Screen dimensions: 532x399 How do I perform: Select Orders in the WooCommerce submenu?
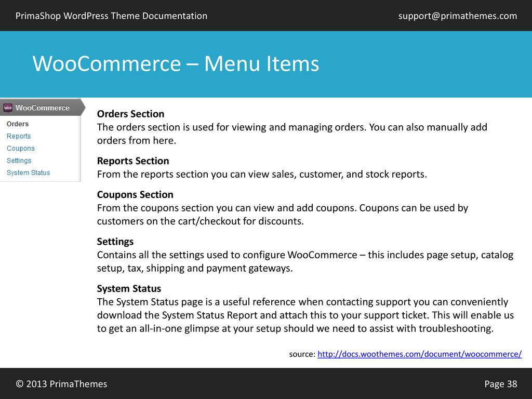[18, 124]
